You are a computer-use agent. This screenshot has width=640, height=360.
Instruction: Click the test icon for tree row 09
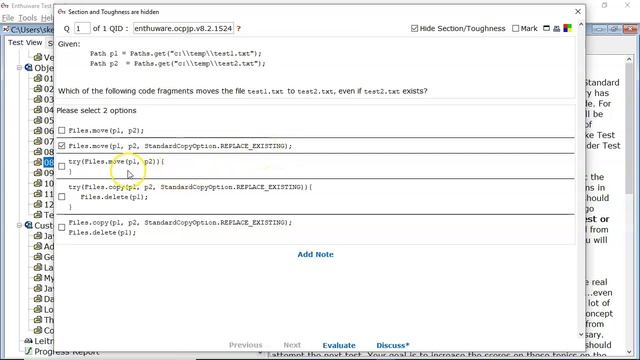(x=38, y=173)
